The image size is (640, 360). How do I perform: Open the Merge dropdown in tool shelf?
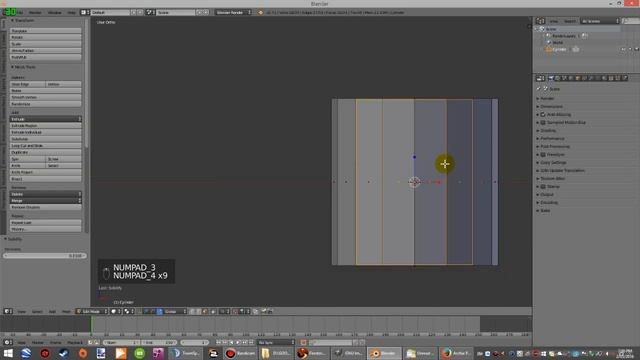(45, 201)
